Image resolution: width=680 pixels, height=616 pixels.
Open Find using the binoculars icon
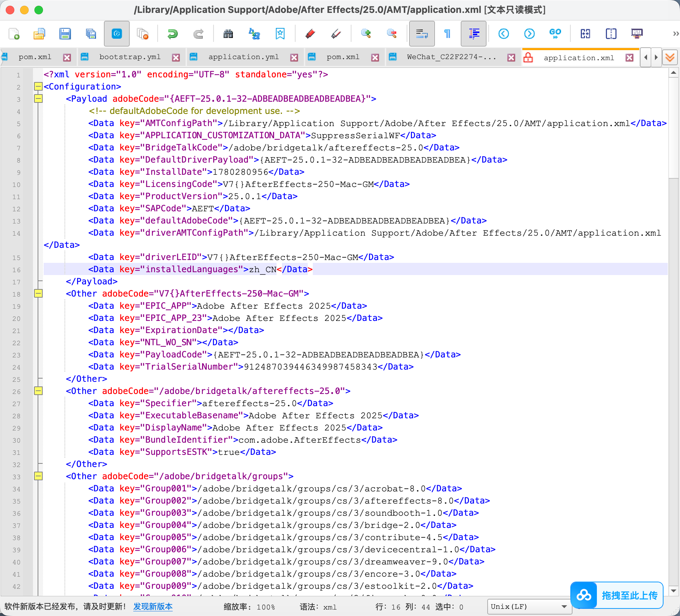[228, 34]
